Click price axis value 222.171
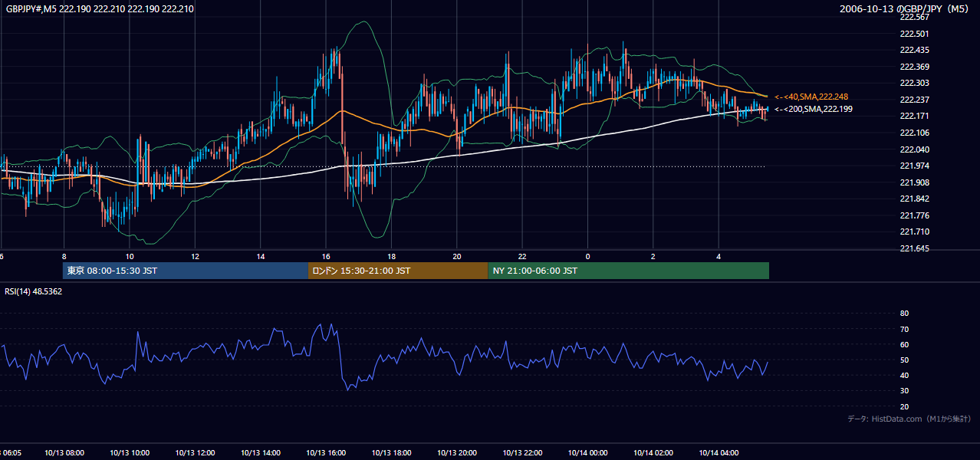980x460 pixels. 914,116
